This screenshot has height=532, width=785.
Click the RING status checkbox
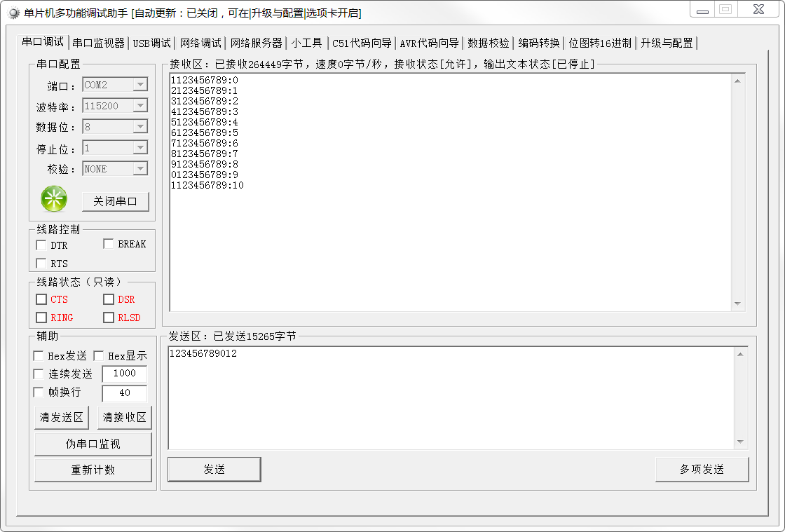(41, 318)
